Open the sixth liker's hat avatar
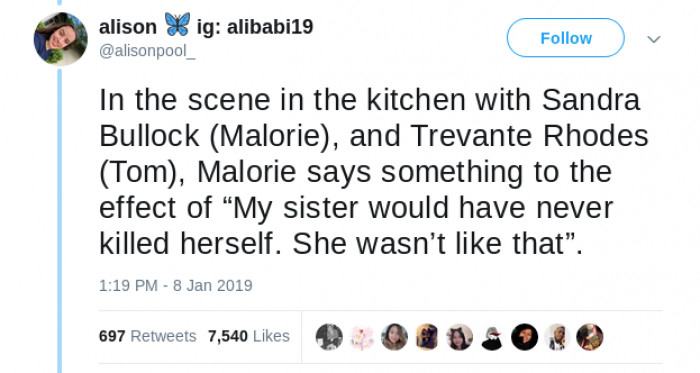Screen dimensions: 700x373 click(x=492, y=337)
